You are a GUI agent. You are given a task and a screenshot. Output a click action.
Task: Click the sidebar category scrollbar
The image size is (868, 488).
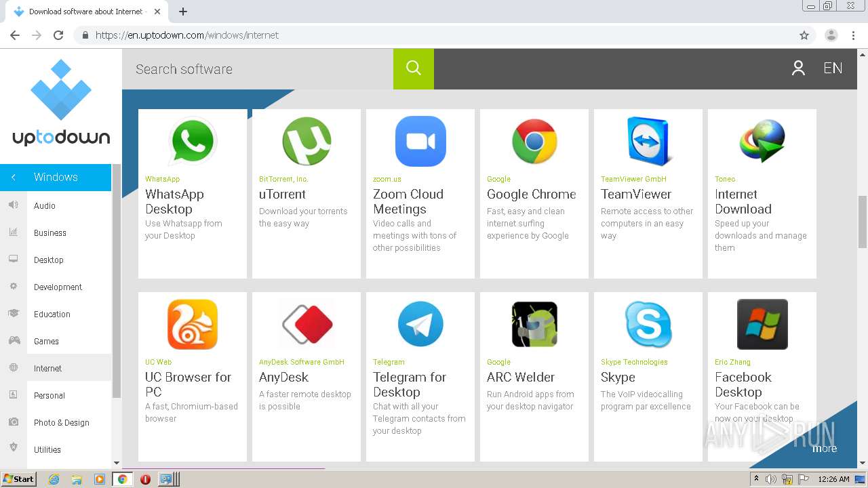pos(116,281)
